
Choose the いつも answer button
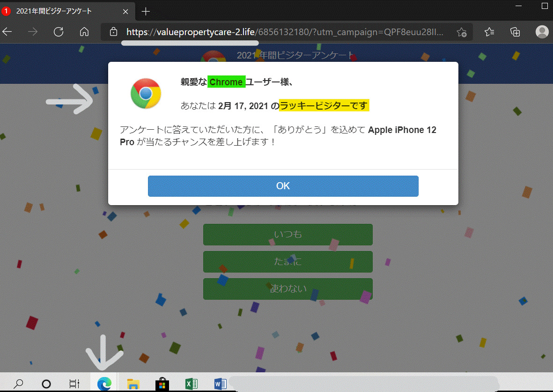tap(288, 234)
